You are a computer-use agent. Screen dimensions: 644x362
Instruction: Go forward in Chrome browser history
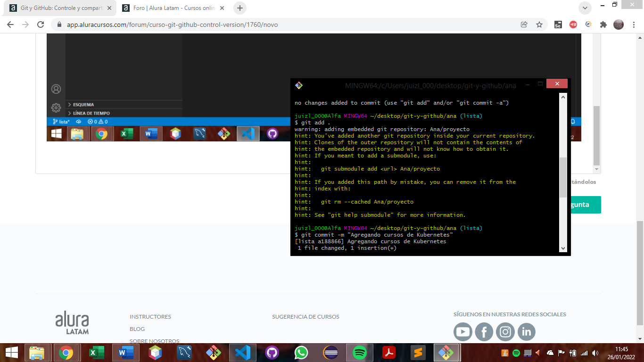tap(25, 25)
